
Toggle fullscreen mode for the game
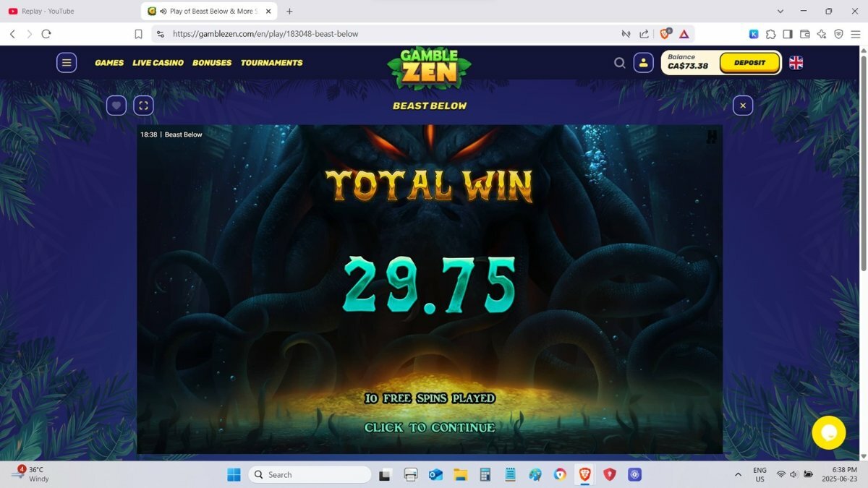143,106
